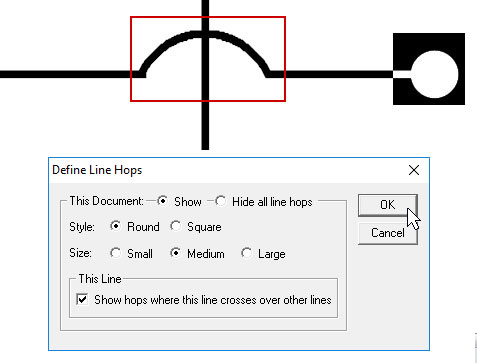Close the Define Line Hops dialog with X
This screenshot has height=363, width=477.
pos(414,170)
